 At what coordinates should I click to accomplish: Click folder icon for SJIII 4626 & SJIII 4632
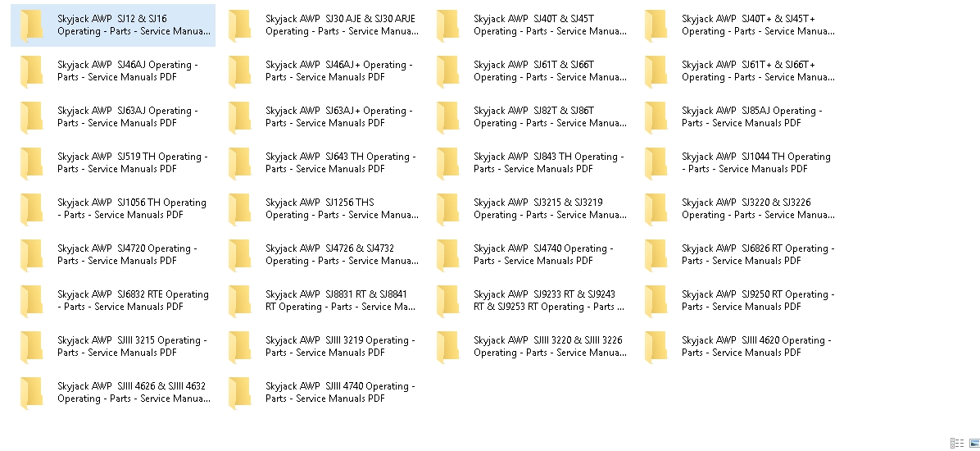[32, 394]
